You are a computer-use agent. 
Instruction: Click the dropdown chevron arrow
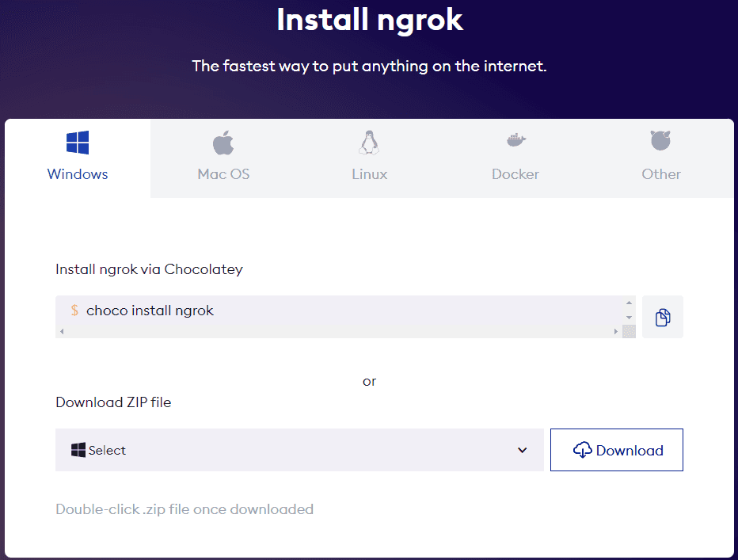point(522,450)
